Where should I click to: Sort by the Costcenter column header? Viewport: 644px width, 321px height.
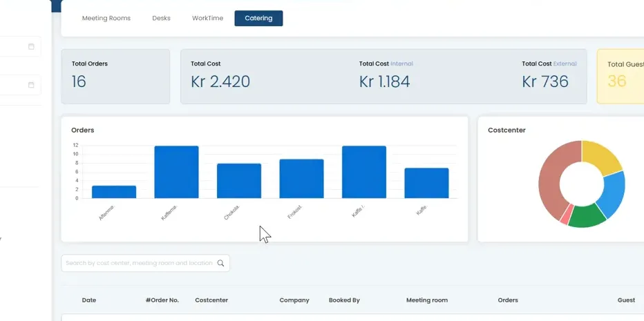(211, 300)
